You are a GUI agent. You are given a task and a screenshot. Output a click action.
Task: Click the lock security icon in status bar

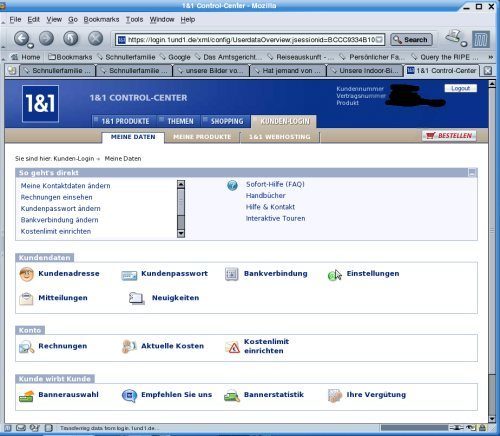[x=482, y=428]
